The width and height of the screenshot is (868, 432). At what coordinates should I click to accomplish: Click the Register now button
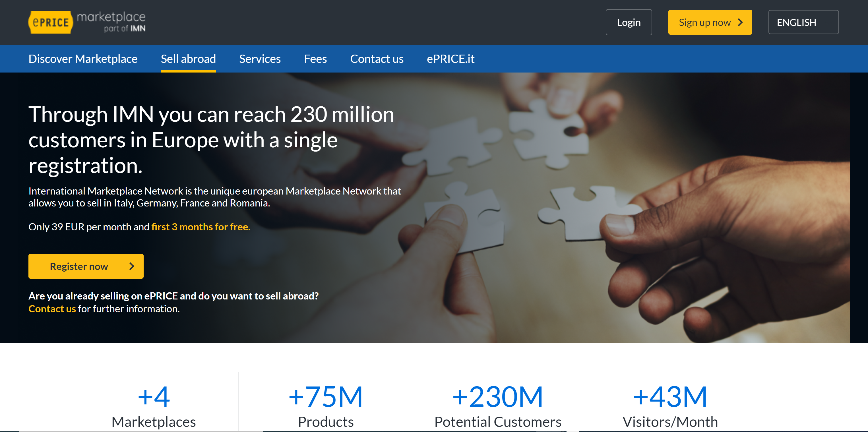tap(86, 266)
